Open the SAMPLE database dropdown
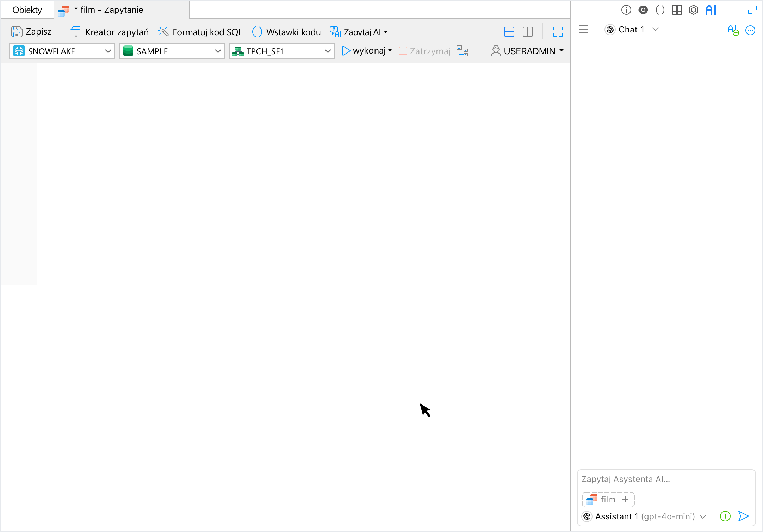763x532 pixels. pos(218,51)
